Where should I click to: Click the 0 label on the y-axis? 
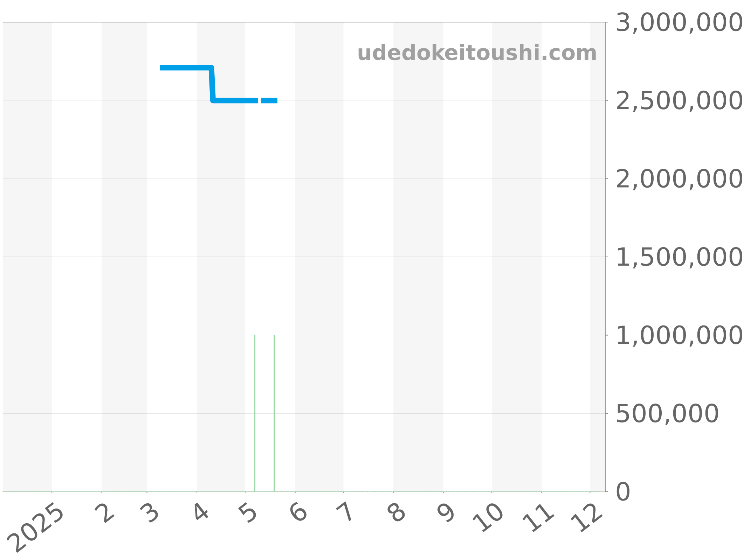pyautogui.click(x=623, y=492)
